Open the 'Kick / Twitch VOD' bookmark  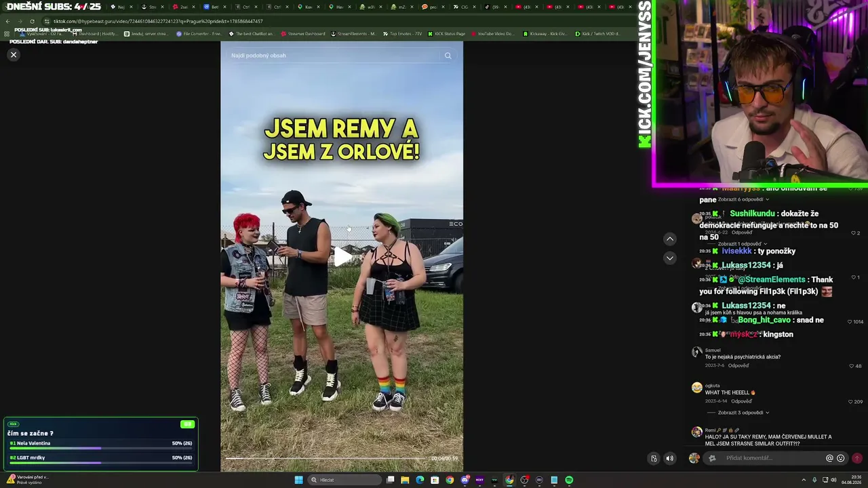pyautogui.click(x=597, y=34)
